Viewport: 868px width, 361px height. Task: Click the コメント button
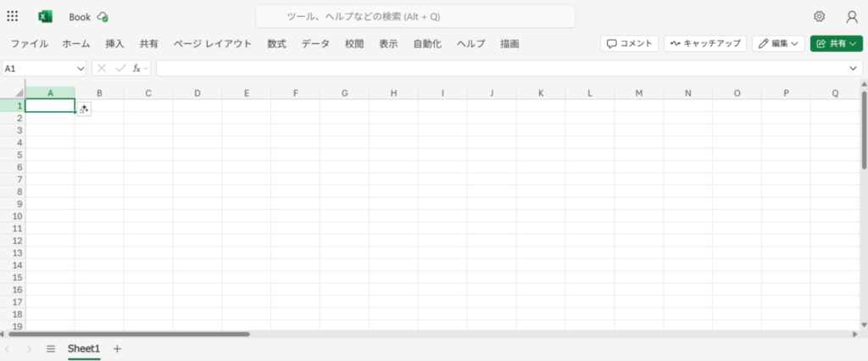(630, 44)
